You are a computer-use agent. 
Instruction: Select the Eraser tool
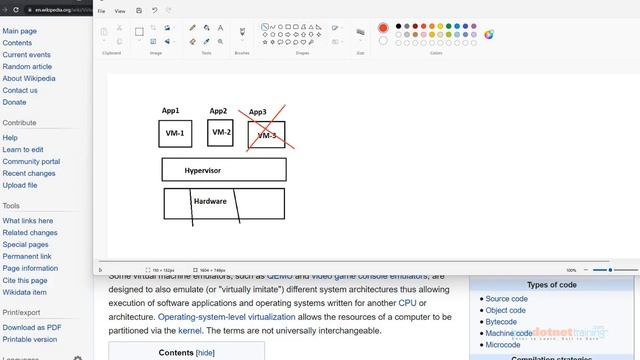[193, 41]
